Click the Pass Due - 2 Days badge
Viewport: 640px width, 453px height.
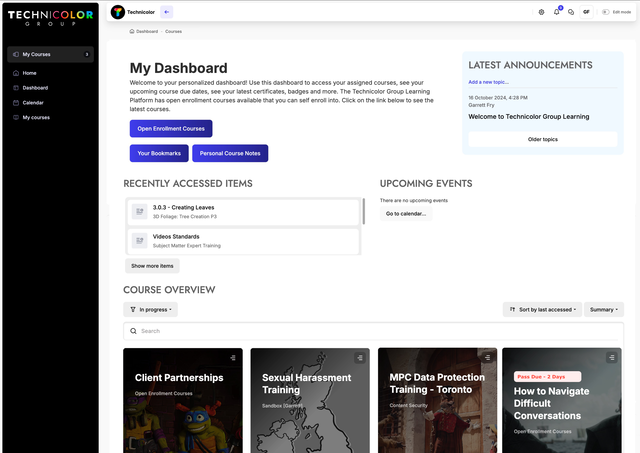(x=547, y=377)
